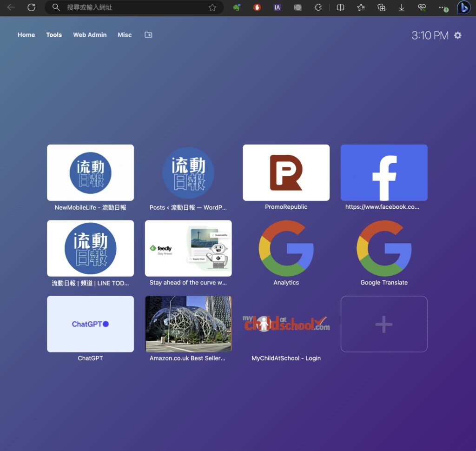Image resolution: width=476 pixels, height=451 pixels.
Task: Click the 'Amazon.co.uk Best Seller...' label
Action: pos(187,358)
